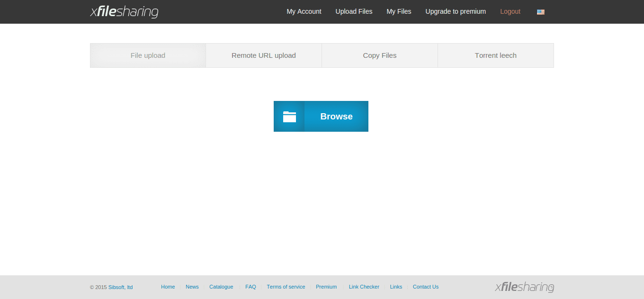Viewport: 644px width, 299px height.
Task: Click the US flag language icon
Action: coord(540,12)
